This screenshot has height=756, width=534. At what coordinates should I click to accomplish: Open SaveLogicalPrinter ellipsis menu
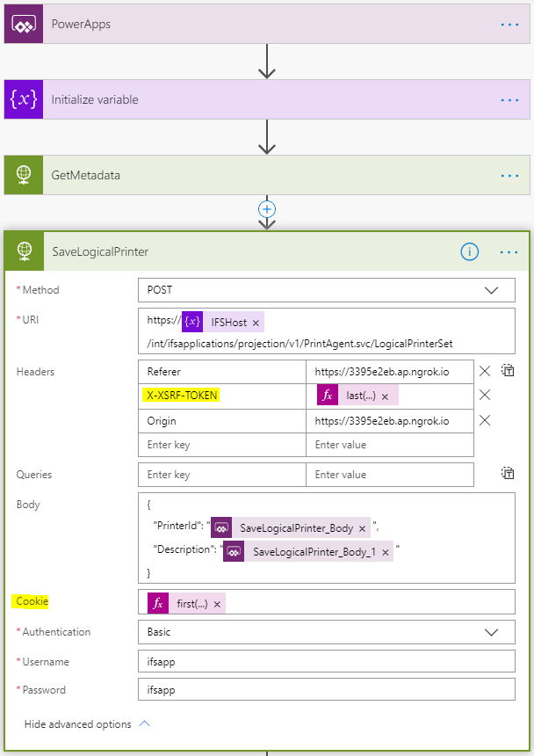click(x=509, y=251)
